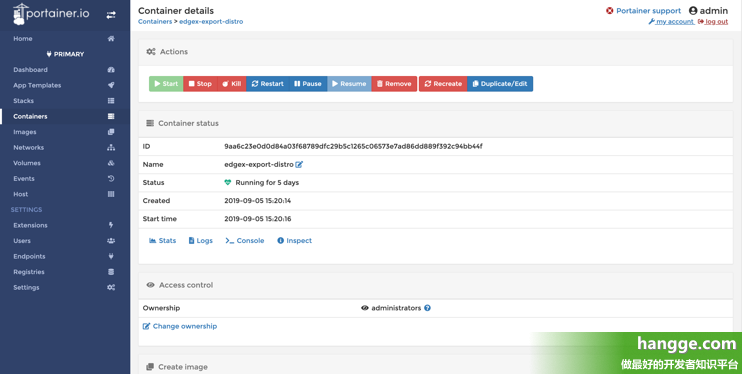Go to the Users page
The image size is (742, 374).
click(x=22, y=241)
